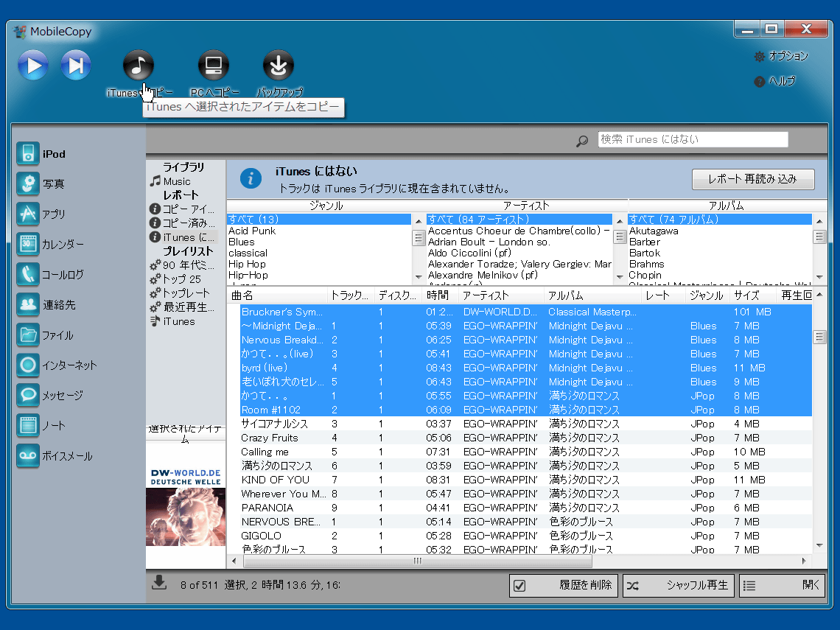Sort tracks by ジャンル column header
The image size is (840, 630).
pyautogui.click(x=707, y=295)
